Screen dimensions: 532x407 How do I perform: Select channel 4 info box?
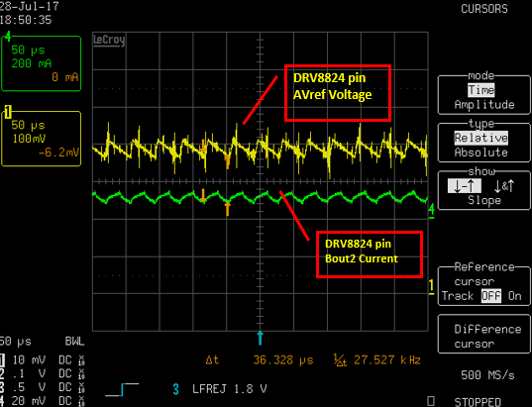41,63
